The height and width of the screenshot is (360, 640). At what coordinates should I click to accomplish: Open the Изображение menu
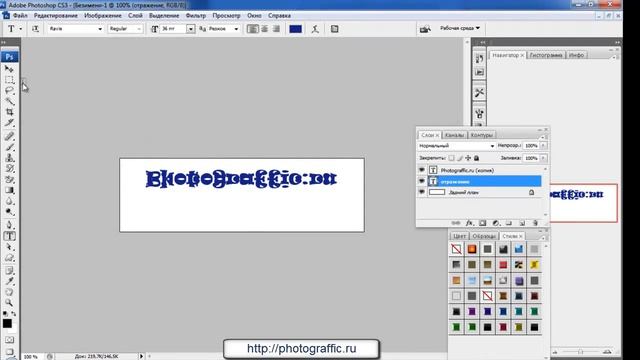(x=103, y=16)
